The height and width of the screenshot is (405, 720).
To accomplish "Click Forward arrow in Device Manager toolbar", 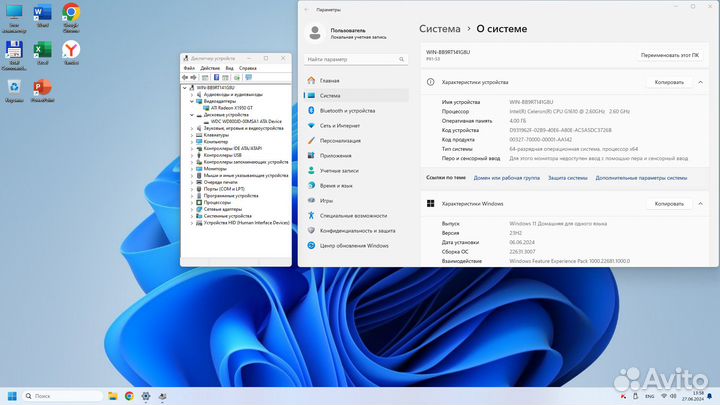I will coord(193,78).
